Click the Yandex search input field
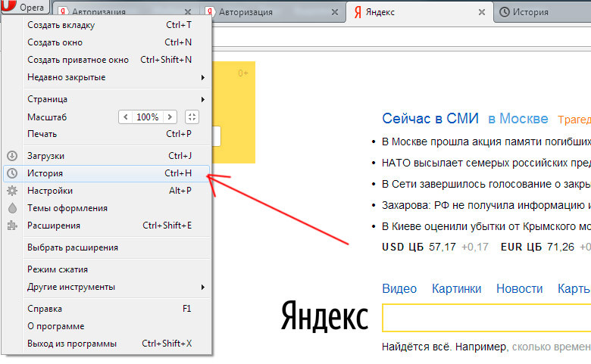Image resolution: width=591 pixels, height=364 pixels. [x=485, y=318]
